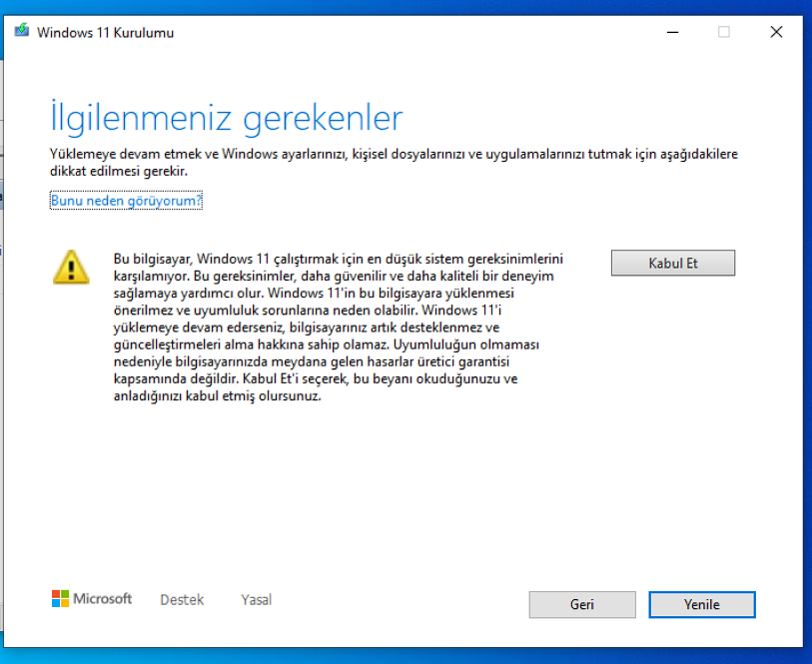Open the Destek link
Viewport: 812px width, 664px height.
182,599
